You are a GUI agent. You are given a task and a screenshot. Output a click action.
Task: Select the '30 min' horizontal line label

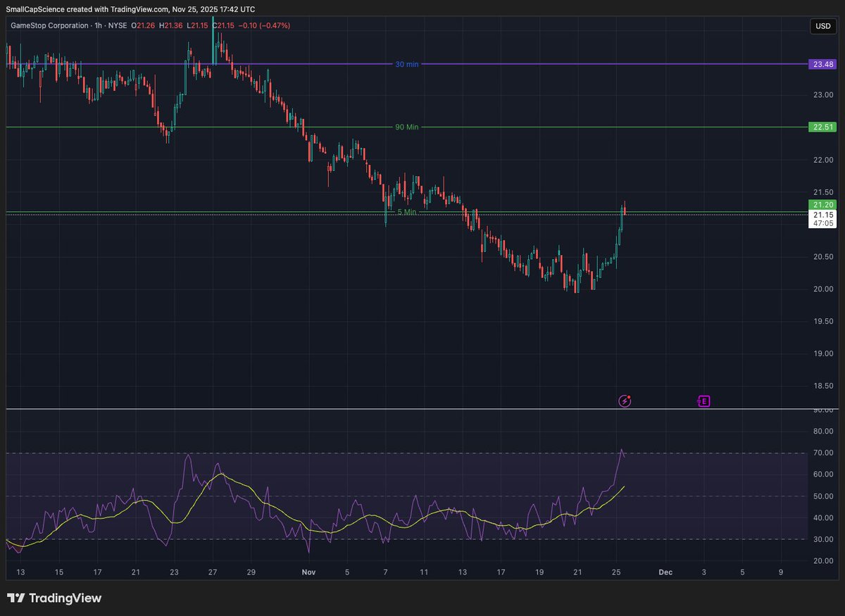click(406, 64)
